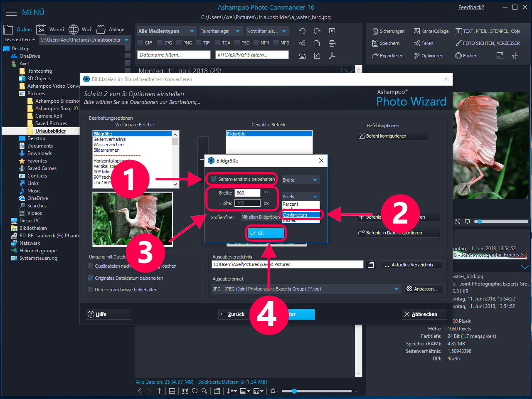Screen dimensions: 532x399
Task: Open FOTO SICHTEN, VERBESSERN tools
Action: [488, 43]
